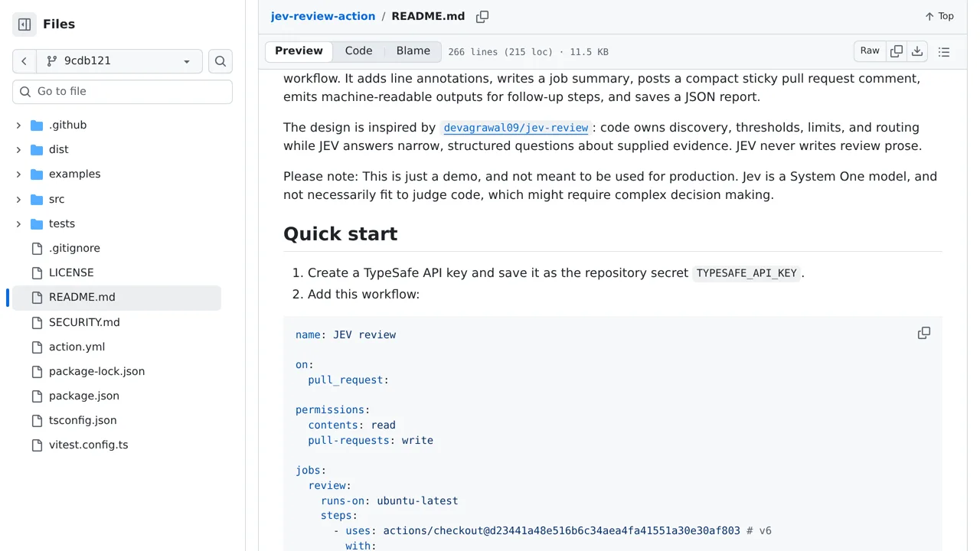Click the TYPESAFE_API_KEY inline code

pyautogui.click(x=746, y=273)
